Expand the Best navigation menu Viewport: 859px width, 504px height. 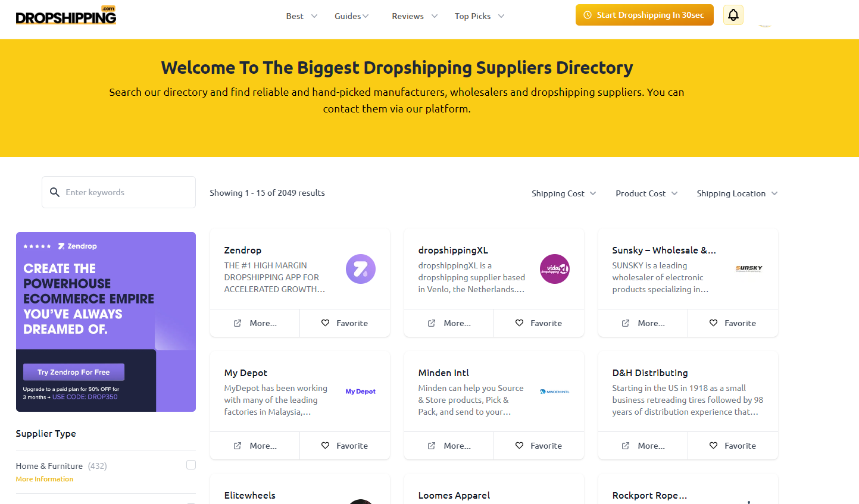pyautogui.click(x=302, y=16)
